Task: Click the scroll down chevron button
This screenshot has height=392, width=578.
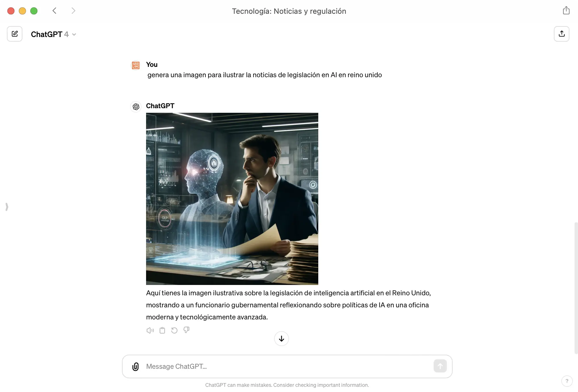Action: pyautogui.click(x=281, y=338)
